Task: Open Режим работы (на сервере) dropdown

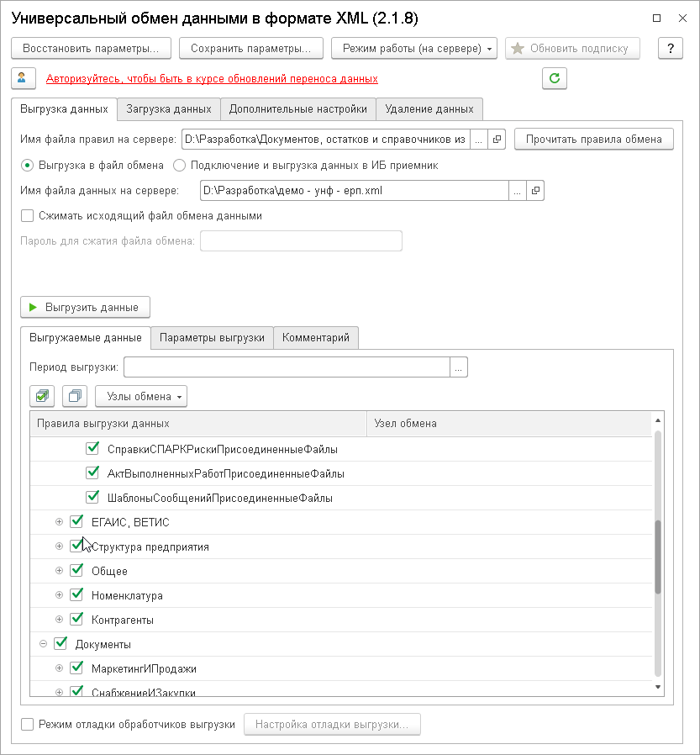Action: [413, 48]
